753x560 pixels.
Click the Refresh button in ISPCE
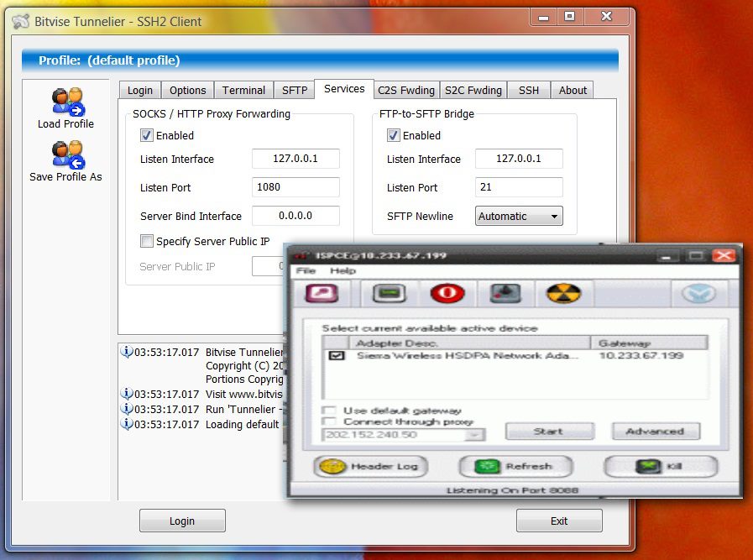[515, 466]
